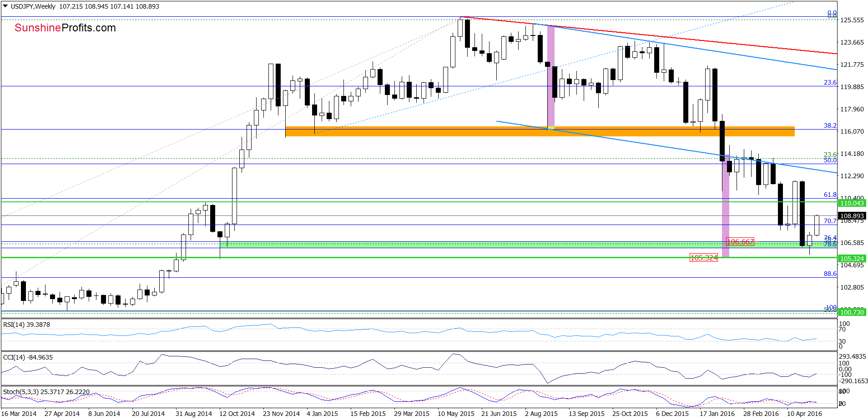
Task: Click the 15 Feb 2015 date label
Action: [368, 414]
